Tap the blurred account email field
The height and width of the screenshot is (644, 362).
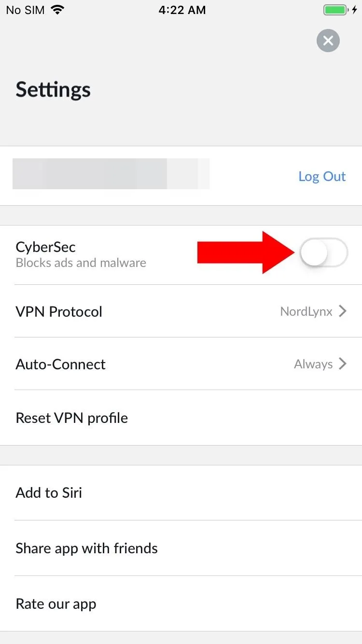coord(111,173)
